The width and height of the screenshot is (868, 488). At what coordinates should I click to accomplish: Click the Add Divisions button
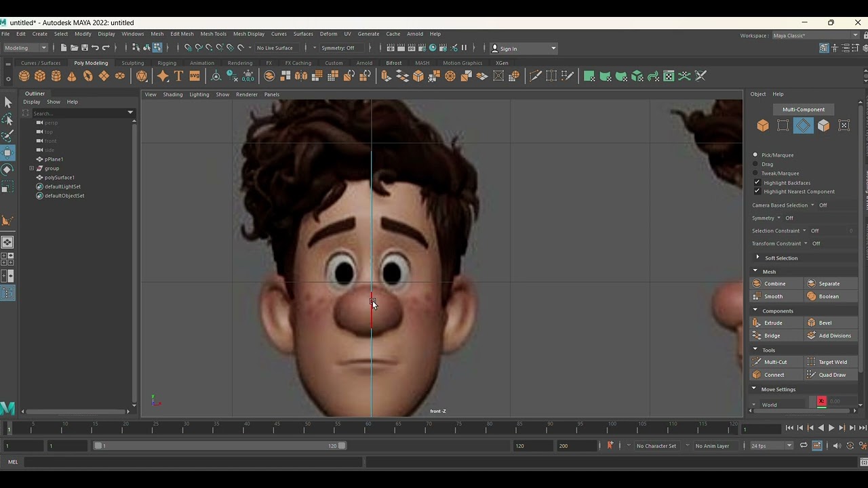point(831,335)
